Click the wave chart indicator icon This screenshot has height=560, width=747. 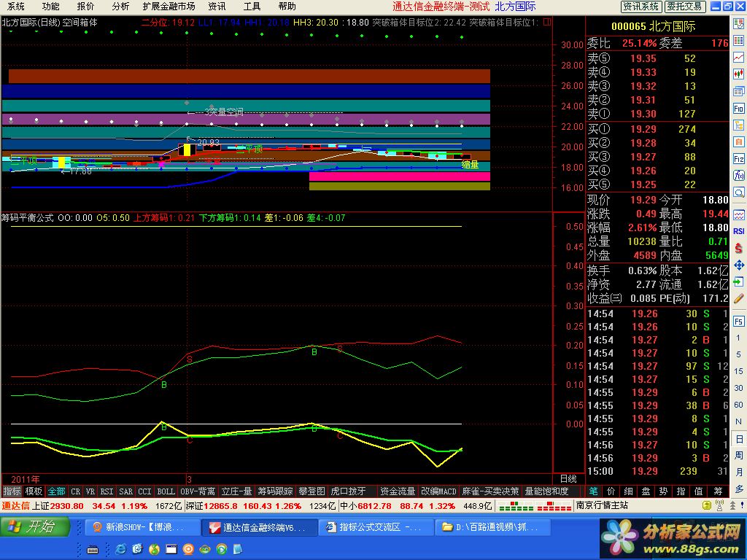pyautogui.click(x=738, y=215)
